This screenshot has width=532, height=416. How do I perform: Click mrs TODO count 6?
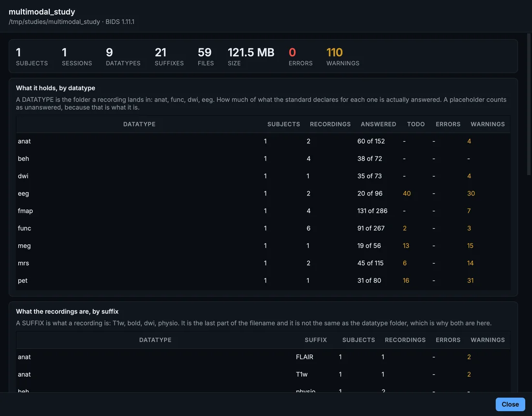[x=404, y=263]
